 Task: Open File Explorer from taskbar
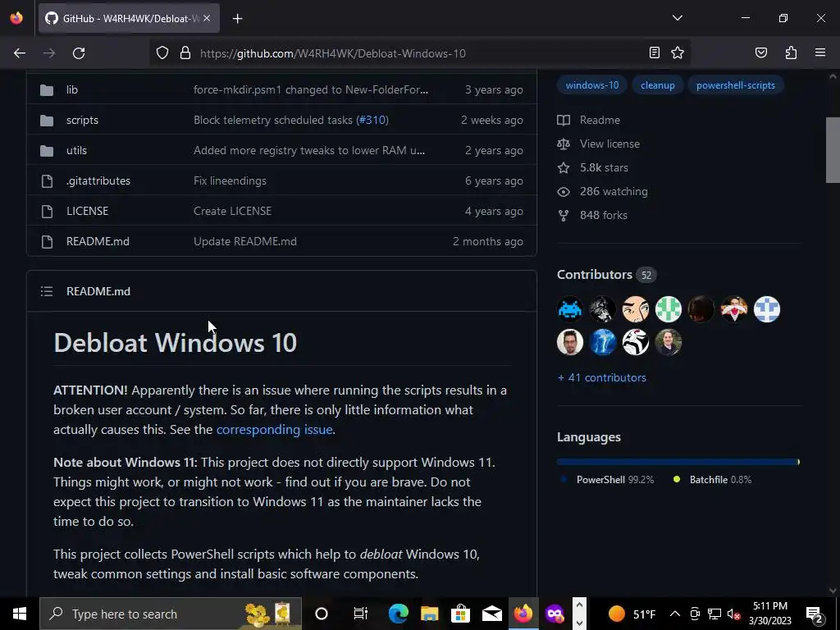tap(429, 614)
